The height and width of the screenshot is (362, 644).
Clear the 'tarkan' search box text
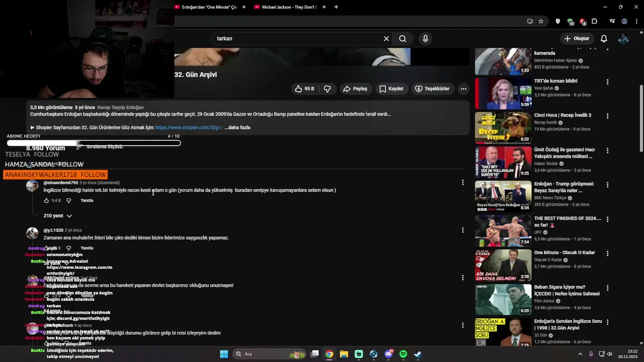[386, 38]
